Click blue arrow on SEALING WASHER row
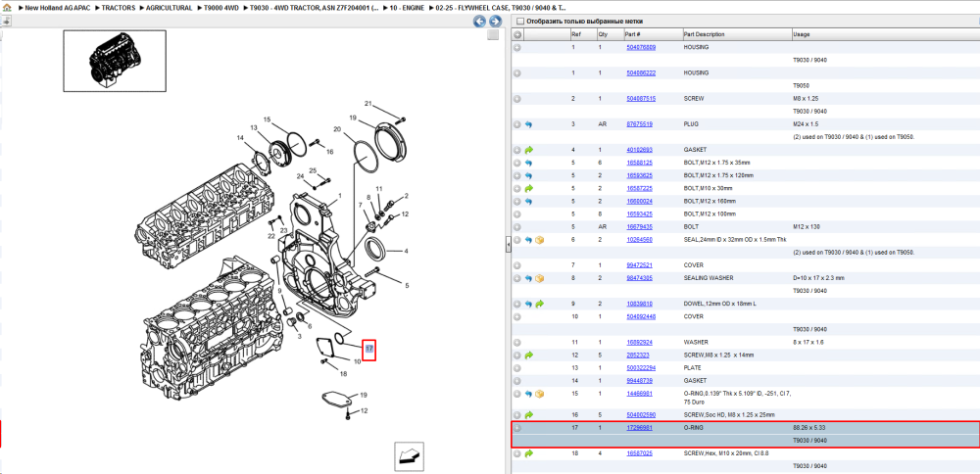This screenshot has width=980, height=474. pyautogui.click(x=529, y=278)
